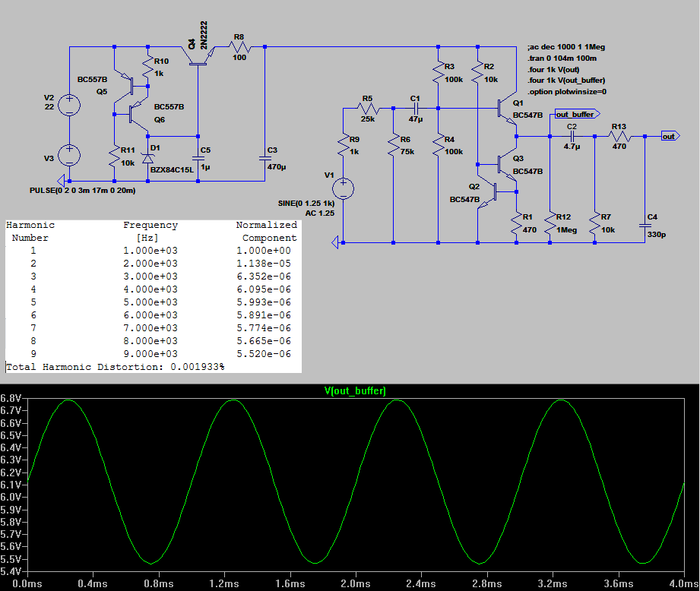The image size is (700, 591).
Task: Select the D1 zener diode symbol
Action: 147,158
